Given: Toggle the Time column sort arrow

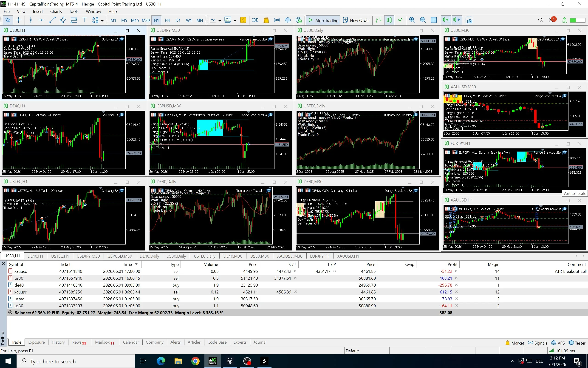Looking at the screenshot, I should click(136, 264).
